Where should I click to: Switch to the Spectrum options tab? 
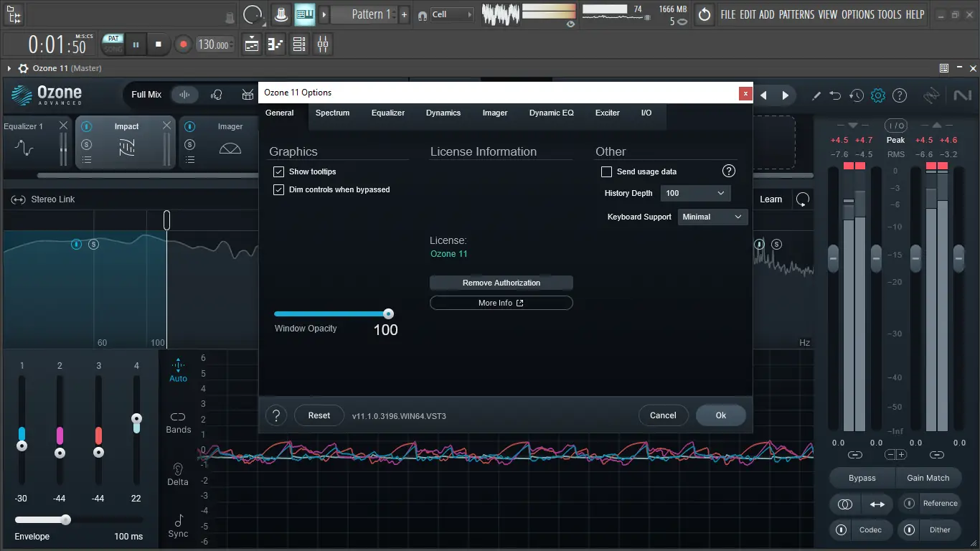332,113
